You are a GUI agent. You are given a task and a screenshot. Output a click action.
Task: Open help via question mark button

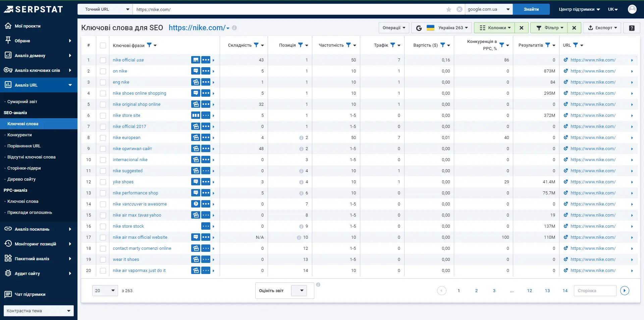coord(632,28)
